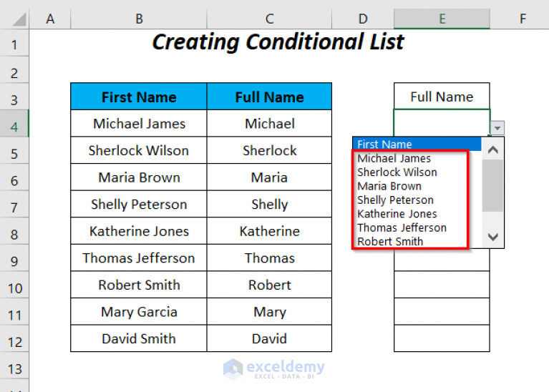Click the 'Creating Conditional List' title cell
The image size is (549, 392).
[x=278, y=42]
